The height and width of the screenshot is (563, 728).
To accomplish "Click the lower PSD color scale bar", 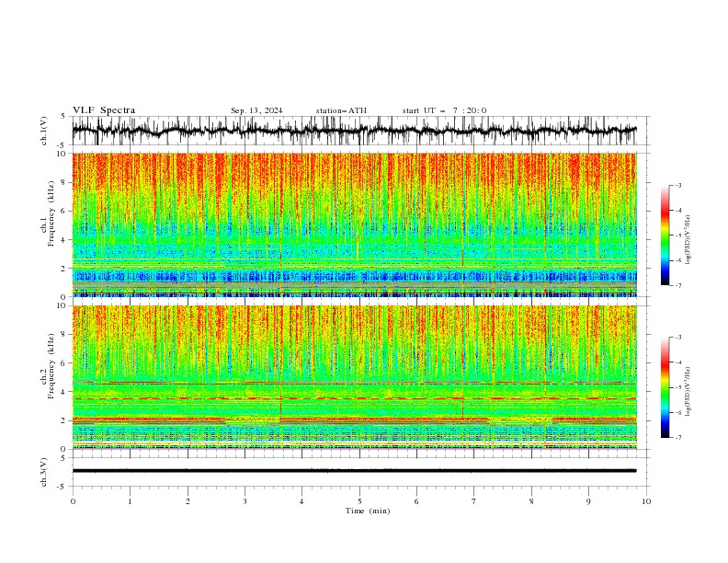I will (665, 387).
